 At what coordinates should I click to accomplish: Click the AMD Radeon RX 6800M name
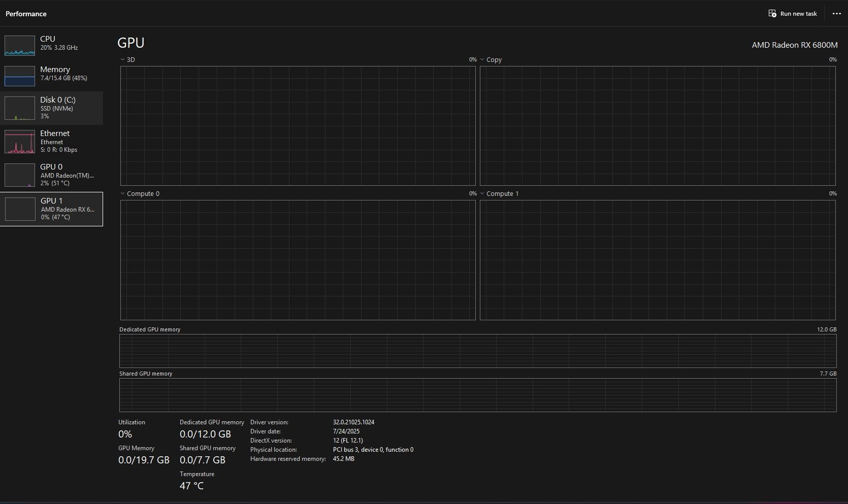click(x=795, y=45)
